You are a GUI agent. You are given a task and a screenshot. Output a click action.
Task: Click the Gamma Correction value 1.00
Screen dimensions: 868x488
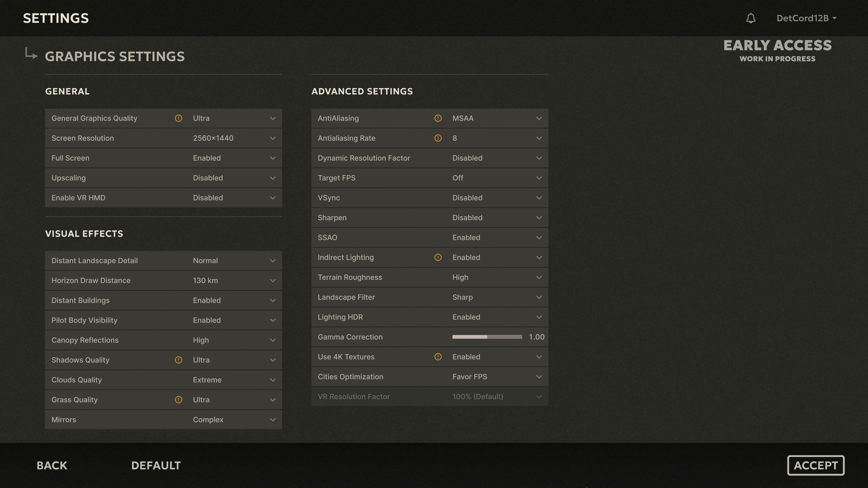pyautogui.click(x=536, y=337)
